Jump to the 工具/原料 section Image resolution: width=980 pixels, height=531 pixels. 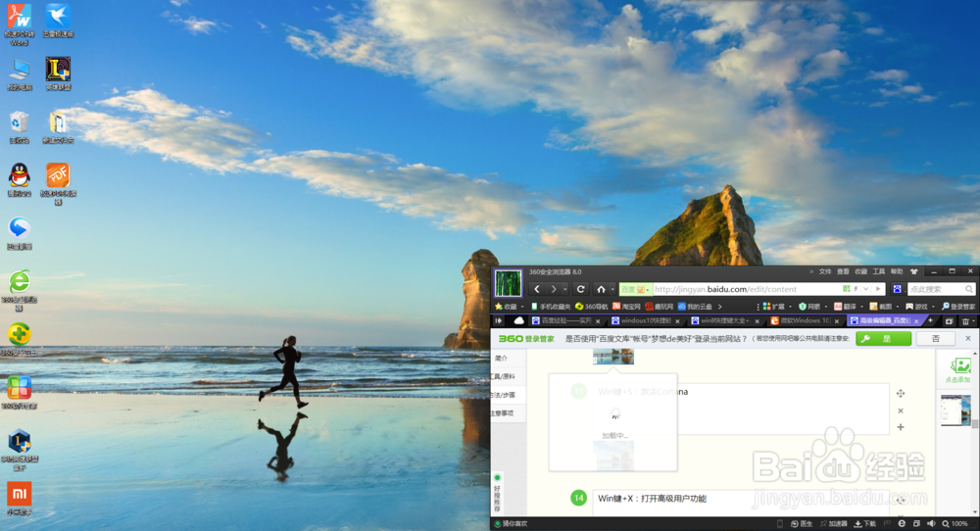[x=504, y=377]
